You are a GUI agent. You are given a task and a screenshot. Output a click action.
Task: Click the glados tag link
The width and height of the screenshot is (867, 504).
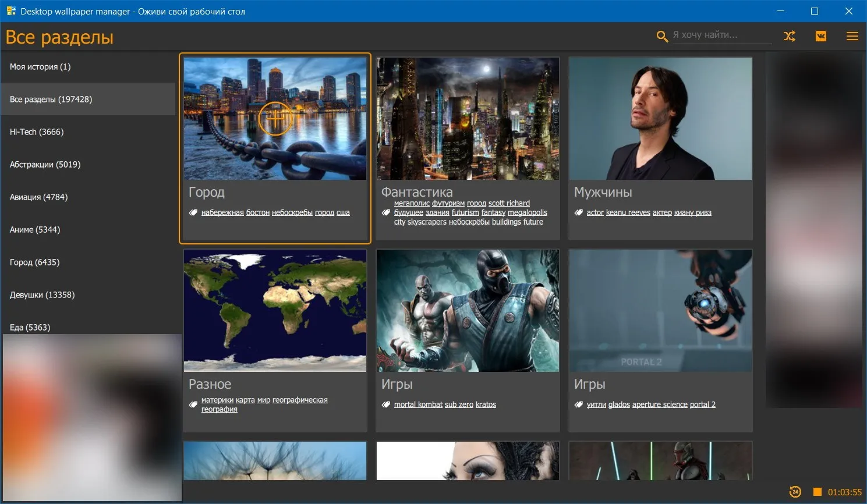click(619, 404)
